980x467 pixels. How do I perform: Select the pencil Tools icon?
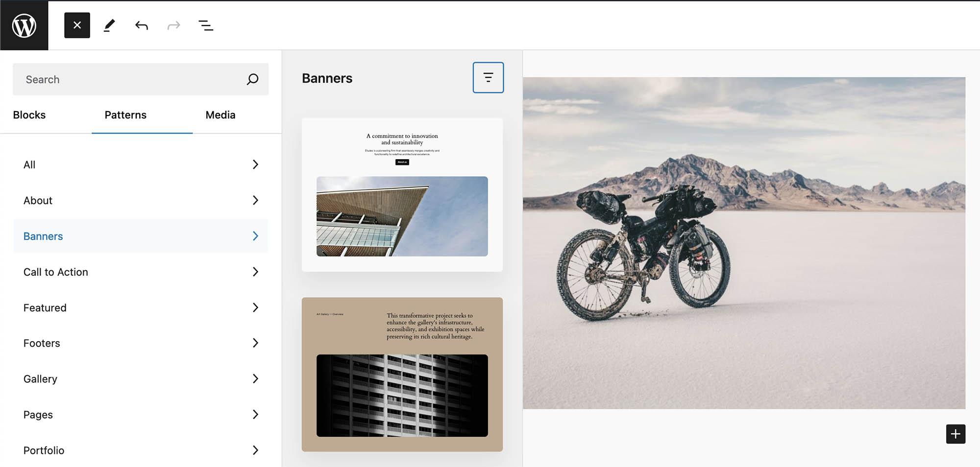(109, 25)
